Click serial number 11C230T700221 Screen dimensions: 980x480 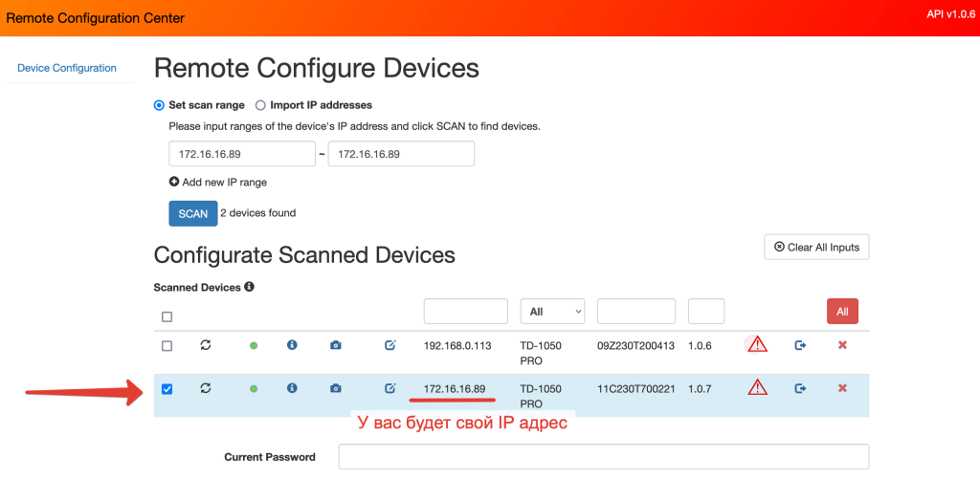(x=636, y=389)
